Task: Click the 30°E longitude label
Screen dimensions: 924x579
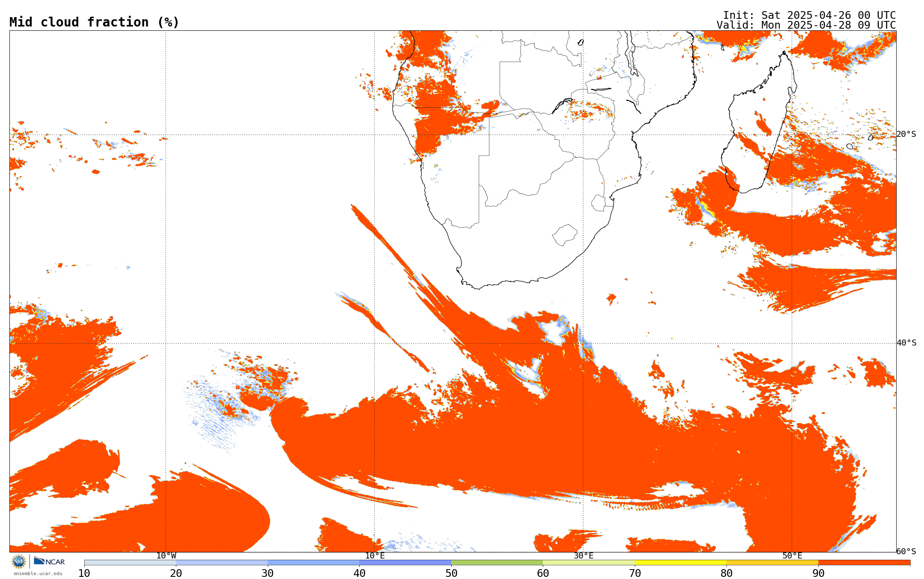Action: pos(583,556)
